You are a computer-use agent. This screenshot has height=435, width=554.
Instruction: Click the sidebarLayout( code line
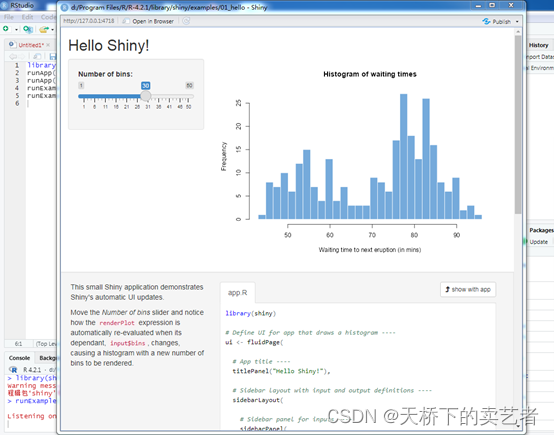click(258, 400)
